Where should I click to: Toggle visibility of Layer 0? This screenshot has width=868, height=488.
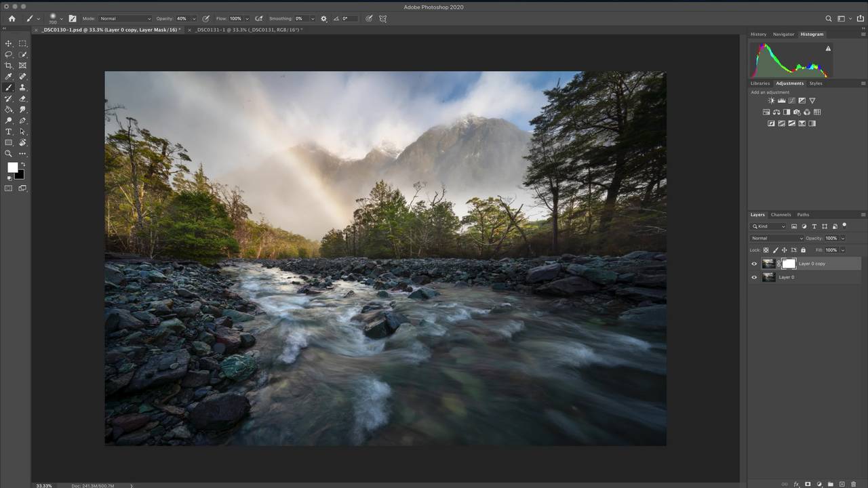754,277
